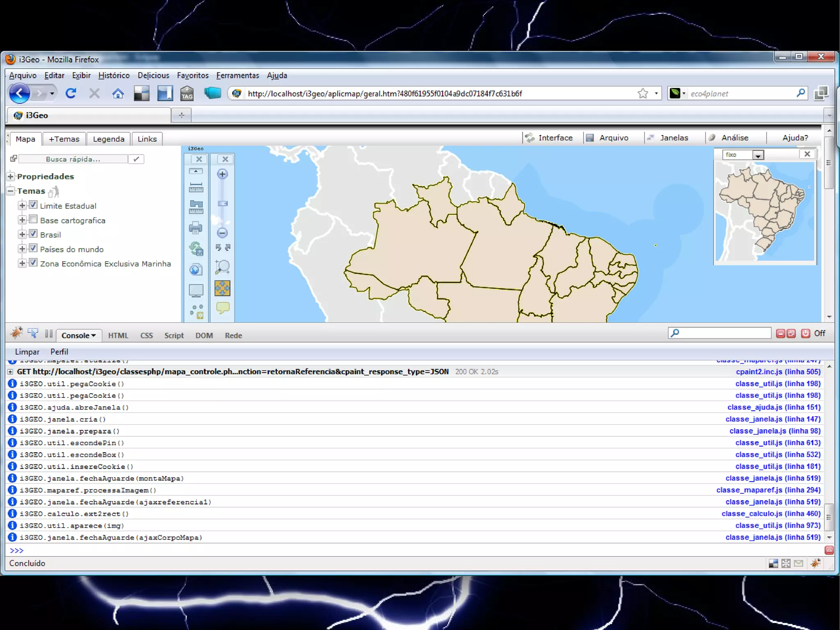Switch to the Legenda tab
The height and width of the screenshot is (630, 840).
point(108,139)
